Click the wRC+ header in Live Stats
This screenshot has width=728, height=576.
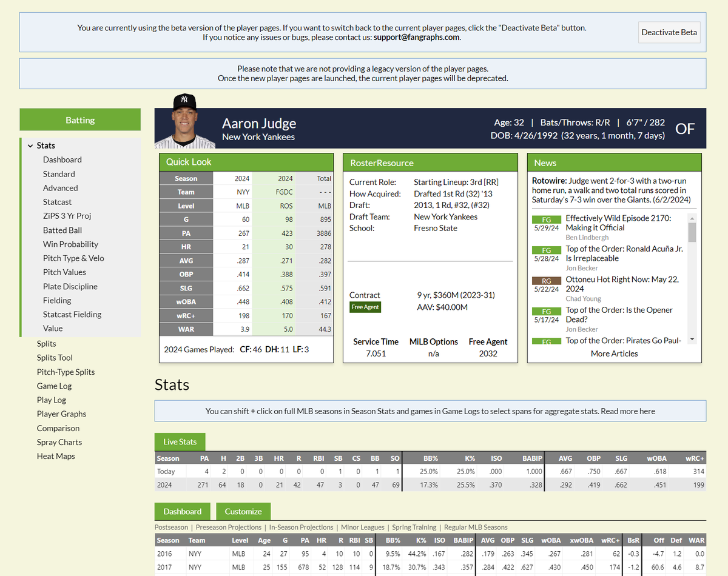click(x=695, y=458)
